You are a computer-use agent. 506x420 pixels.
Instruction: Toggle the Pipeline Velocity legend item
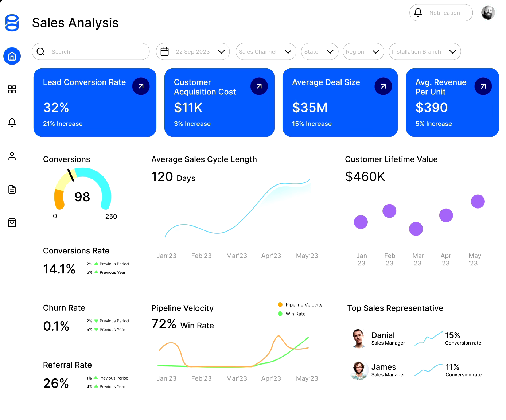coord(300,304)
